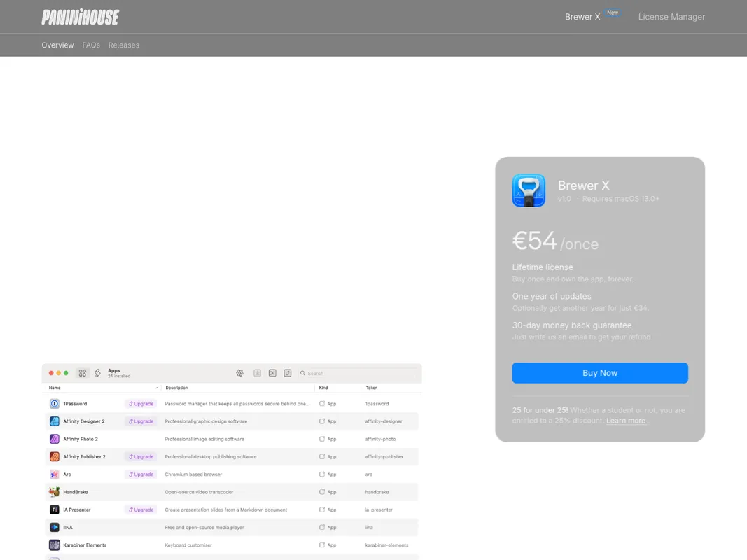
Task: Click the Search field in app toolbar
Action: 357,373
